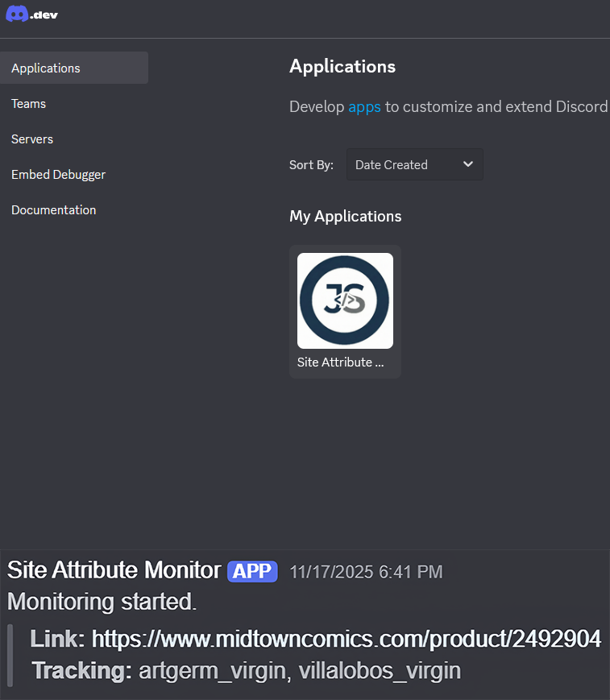Select the 11/17/2025 6:41 PM timestamp
Viewport: 610px width, 700px height.
[x=366, y=572]
